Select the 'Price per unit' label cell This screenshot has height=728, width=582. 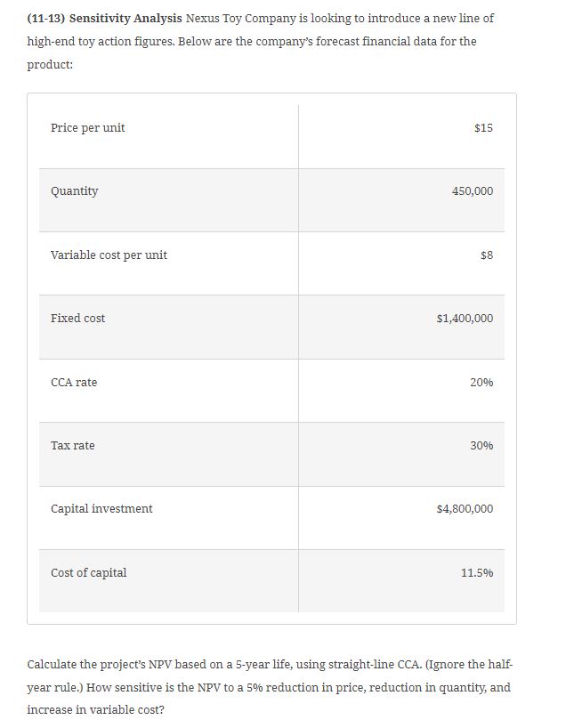click(x=88, y=128)
